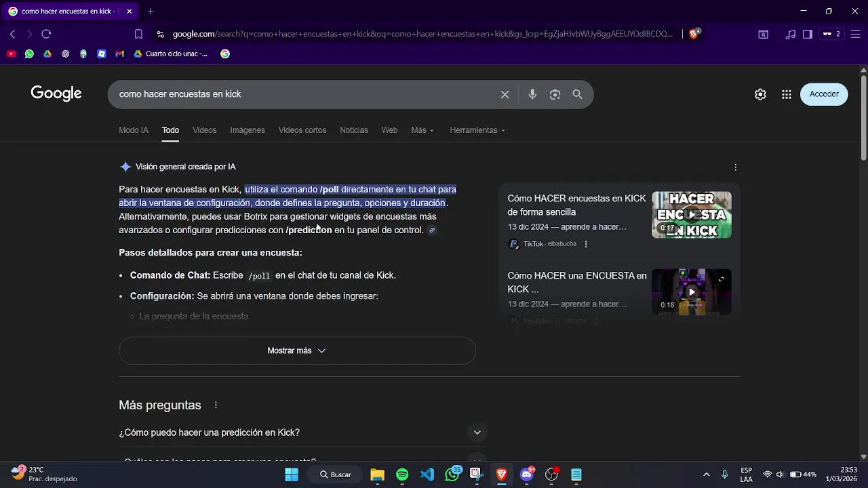Play the 0:18 video thumbnail
This screenshot has height=488, width=868.
[x=692, y=292]
